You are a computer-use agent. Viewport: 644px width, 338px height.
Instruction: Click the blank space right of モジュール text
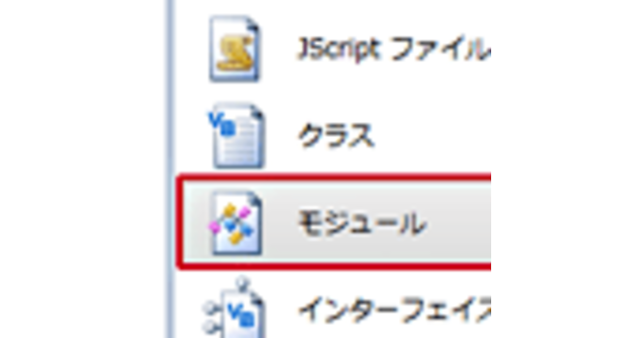coord(458,223)
